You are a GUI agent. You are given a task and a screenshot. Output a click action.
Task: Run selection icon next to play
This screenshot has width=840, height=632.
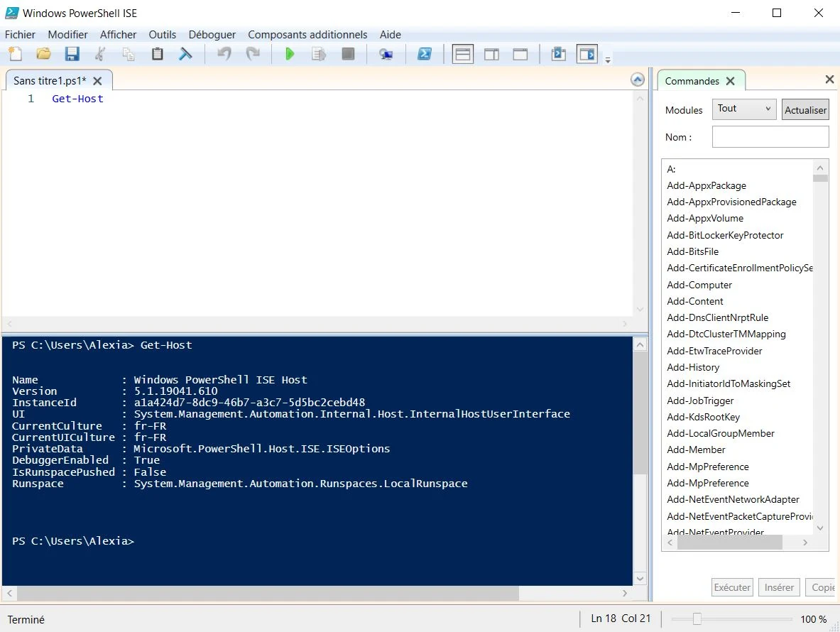point(319,54)
